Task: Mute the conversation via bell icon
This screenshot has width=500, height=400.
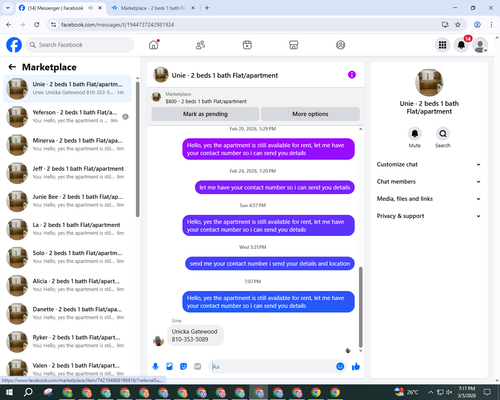Action: point(415,134)
